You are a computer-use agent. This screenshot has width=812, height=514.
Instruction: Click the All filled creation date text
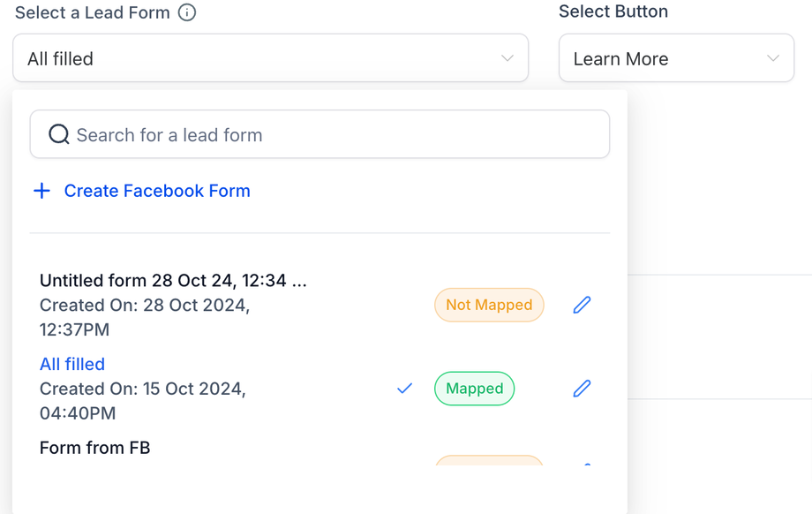[x=142, y=400]
